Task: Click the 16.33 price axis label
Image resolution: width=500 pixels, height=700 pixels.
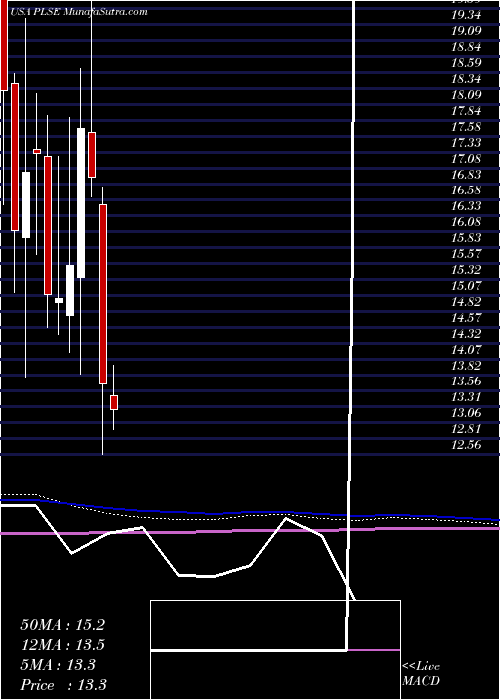Action: (x=466, y=206)
